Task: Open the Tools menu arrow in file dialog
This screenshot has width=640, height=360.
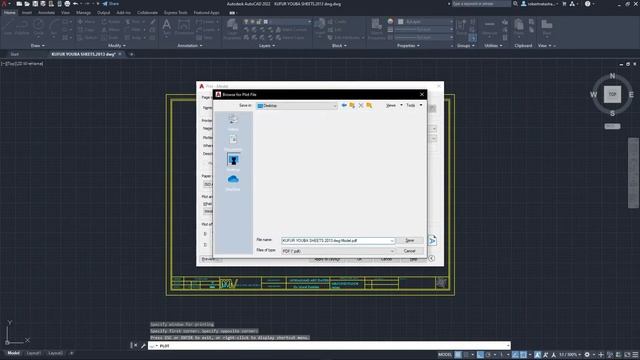Action: tap(421, 105)
